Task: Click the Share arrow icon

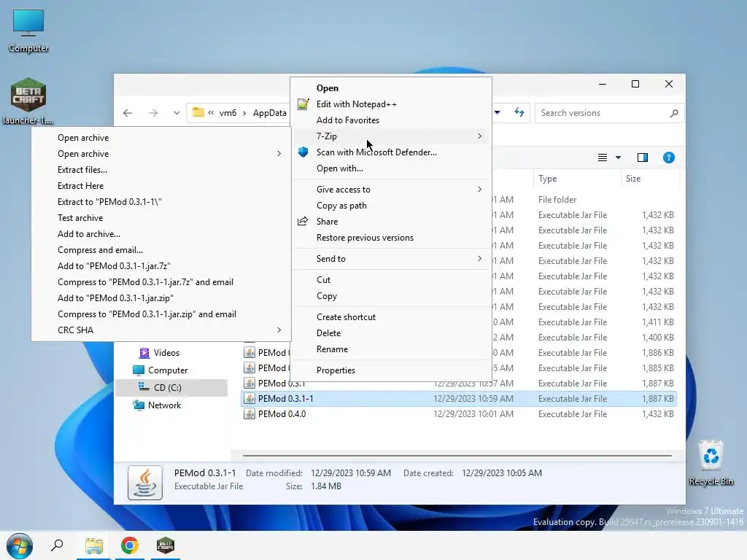Action: coord(303,222)
